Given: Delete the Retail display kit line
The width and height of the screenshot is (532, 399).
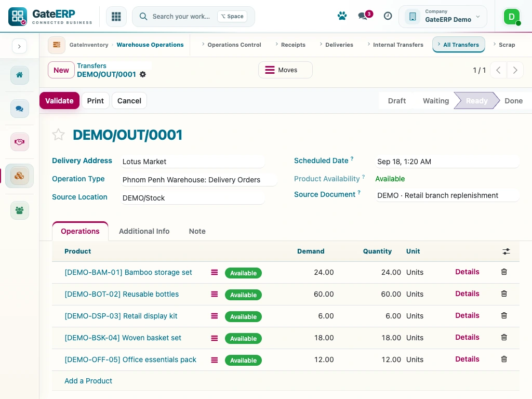Looking at the screenshot, I should (x=504, y=315).
